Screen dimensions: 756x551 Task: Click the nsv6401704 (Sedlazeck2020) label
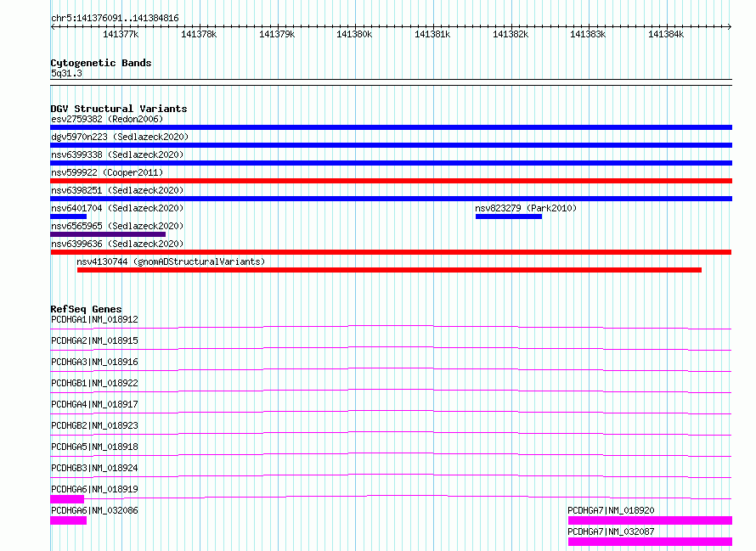point(117,208)
